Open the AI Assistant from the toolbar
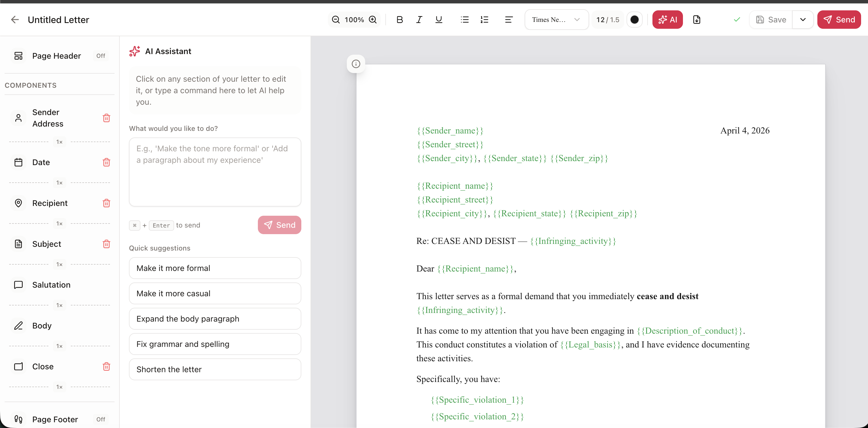Viewport: 868px width, 428px height. 667,20
